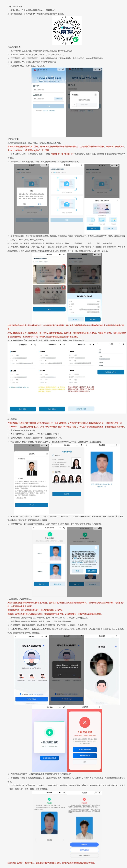Click the 获取验证码 button in the left login screenshot
The image size is (127, 868).
tap(58, 99)
